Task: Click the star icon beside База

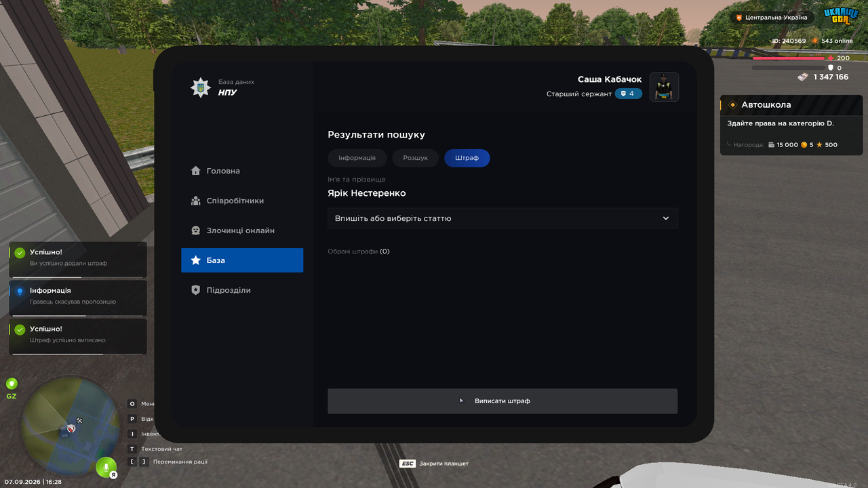Action: [x=196, y=260]
